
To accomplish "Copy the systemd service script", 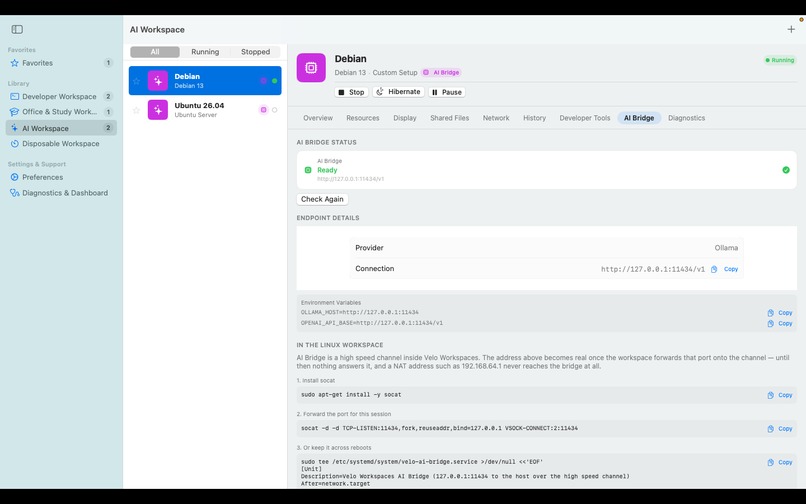I will (785, 462).
